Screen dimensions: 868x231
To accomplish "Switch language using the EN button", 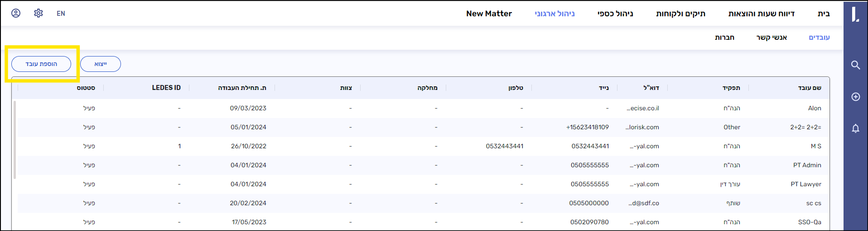I will click(61, 14).
